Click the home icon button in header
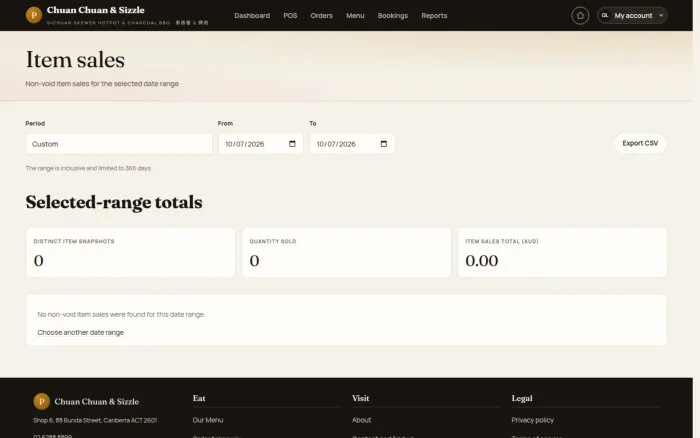 pyautogui.click(x=580, y=16)
